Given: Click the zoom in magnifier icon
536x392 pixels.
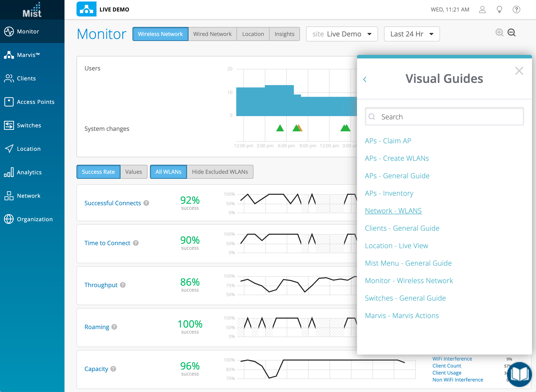Looking at the screenshot, I should pyautogui.click(x=499, y=33).
